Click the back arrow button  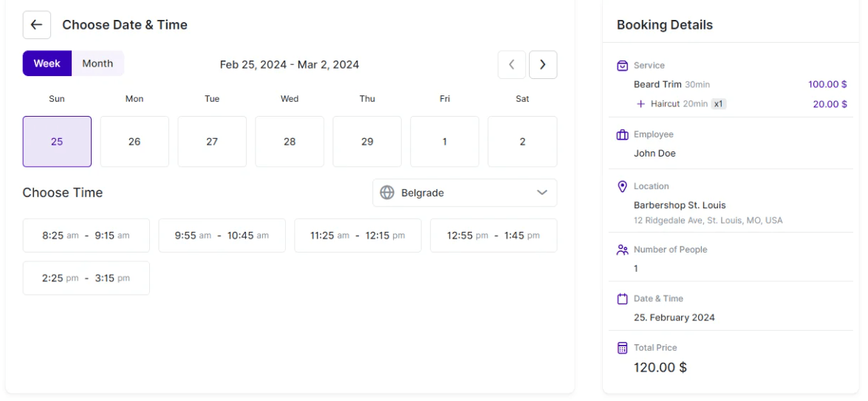pos(36,24)
